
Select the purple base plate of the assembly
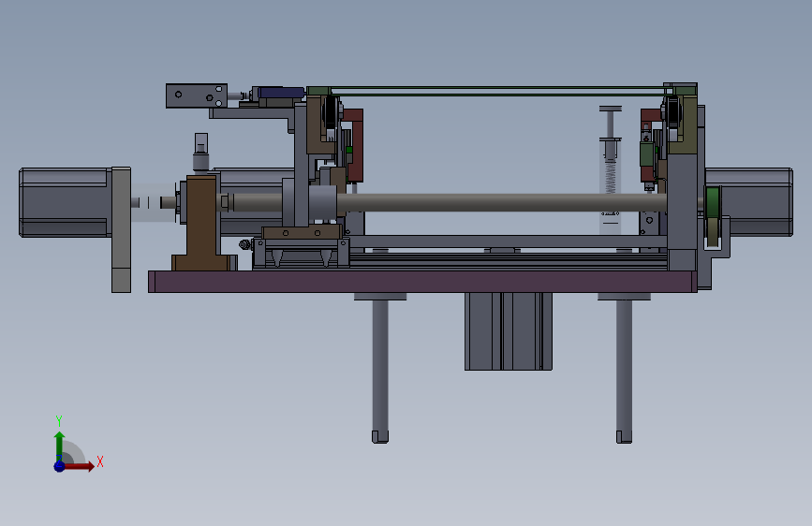[x=422, y=282]
